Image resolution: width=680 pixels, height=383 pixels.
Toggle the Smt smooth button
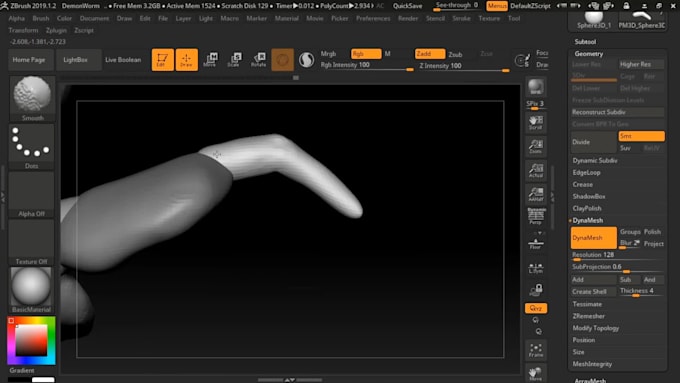pyautogui.click(x=641, y=136)
